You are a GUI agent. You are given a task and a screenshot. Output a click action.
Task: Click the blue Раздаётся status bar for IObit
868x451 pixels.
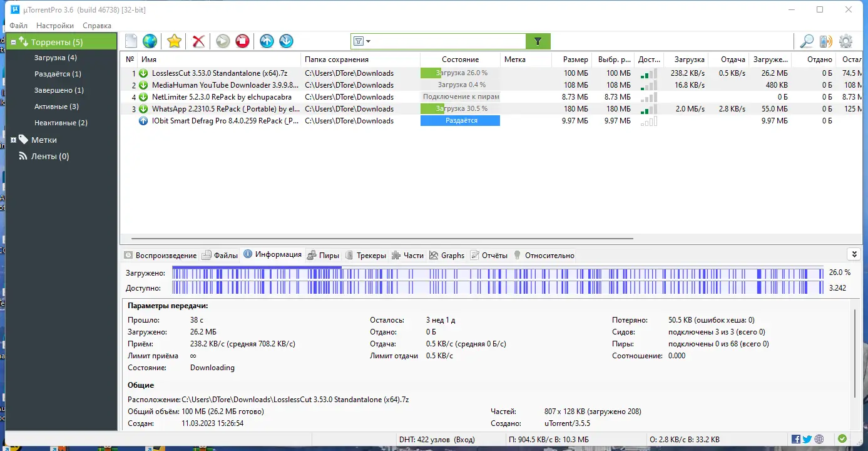(460, 121)
